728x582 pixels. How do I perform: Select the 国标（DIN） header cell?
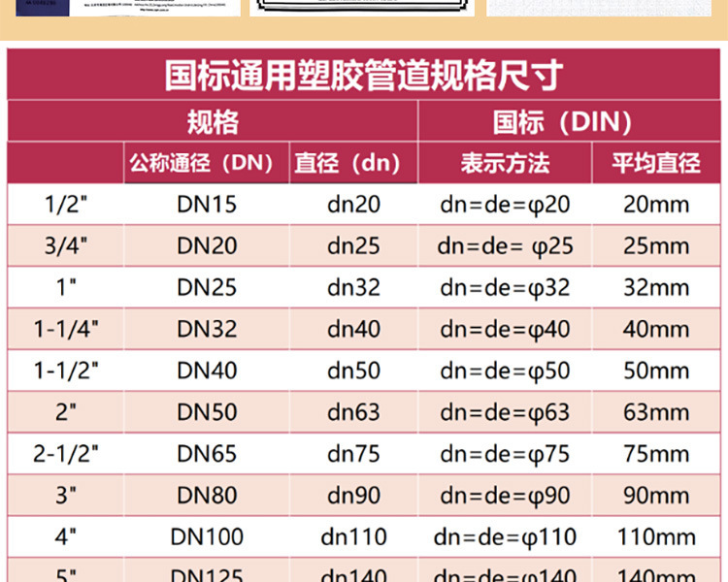[562, 122]
